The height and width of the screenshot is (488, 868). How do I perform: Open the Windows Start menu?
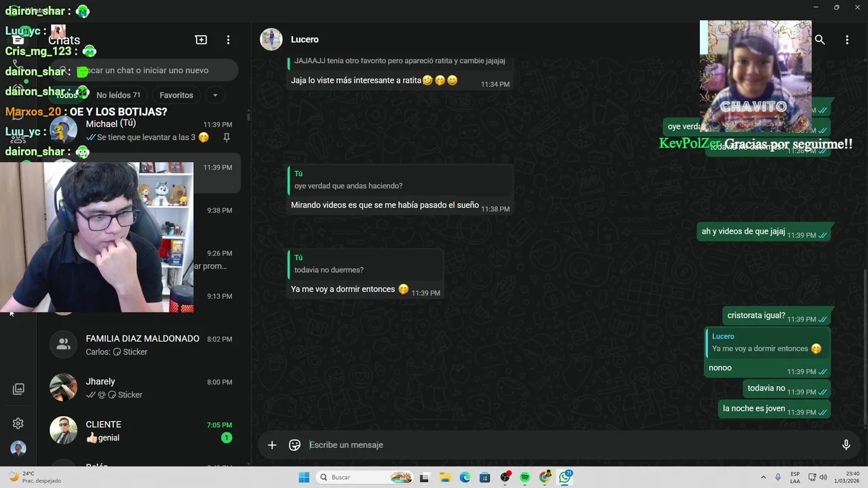coord(304,477)
